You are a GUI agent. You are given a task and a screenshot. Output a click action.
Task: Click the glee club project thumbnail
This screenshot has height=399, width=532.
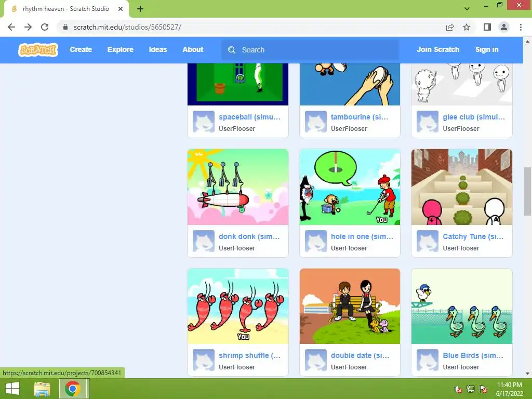(462, 84)
